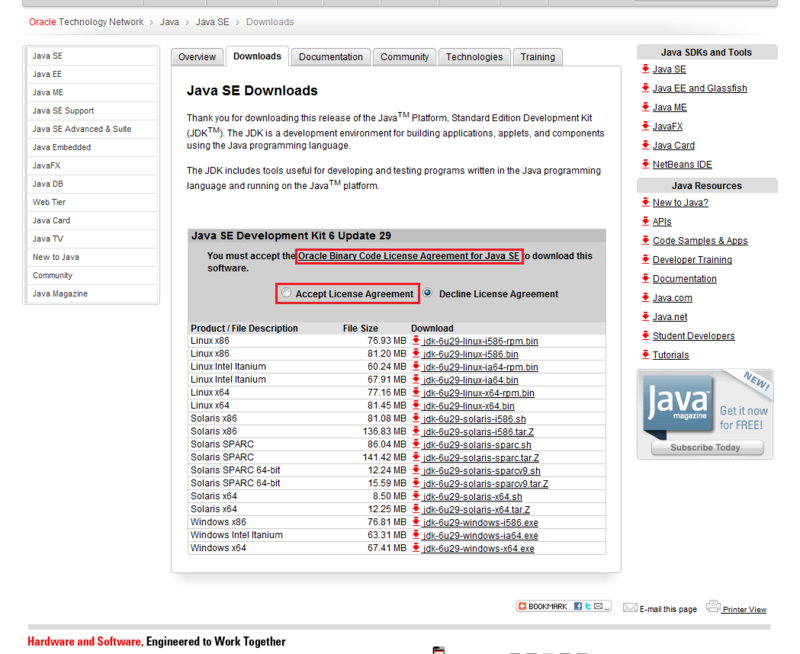Switch to the Downloads tab

(x=257, y=56)
